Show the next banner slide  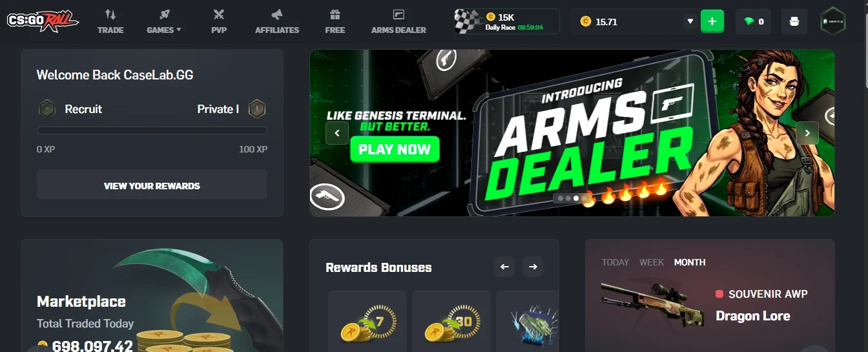click(x=807, y=133)
